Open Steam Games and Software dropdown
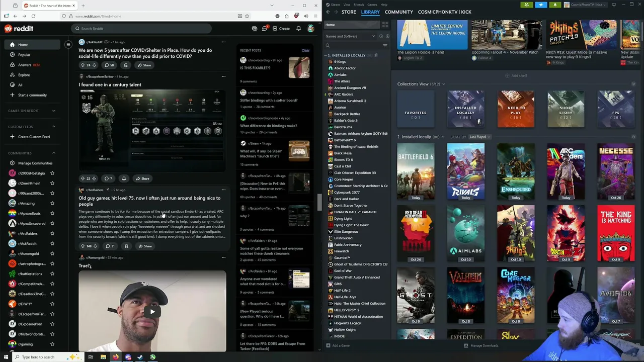 coord(350,36)
